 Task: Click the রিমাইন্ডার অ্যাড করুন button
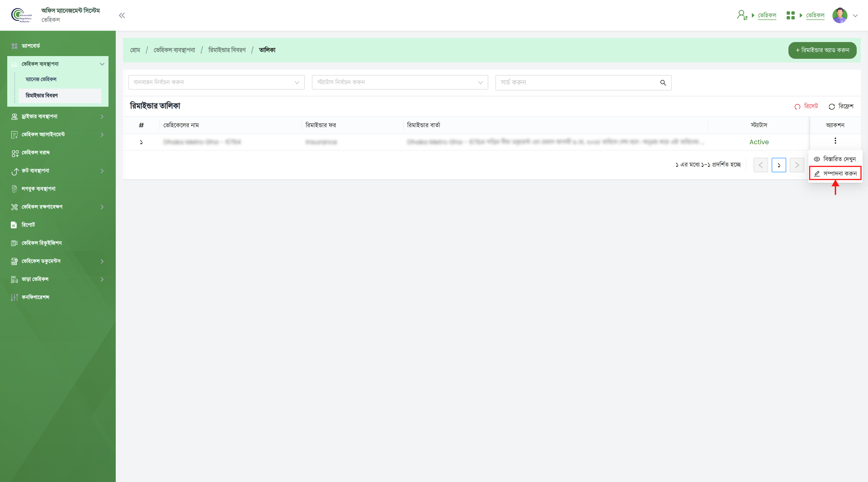[x=822, y=50]
